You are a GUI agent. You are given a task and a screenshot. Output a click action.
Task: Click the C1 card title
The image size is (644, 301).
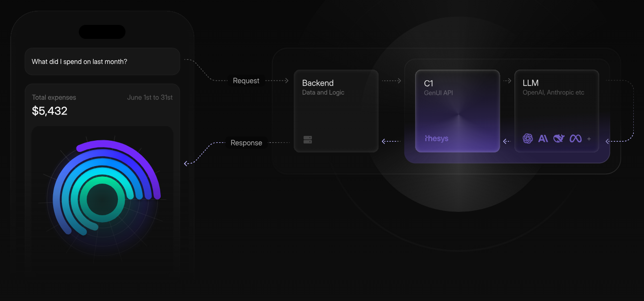click(429, 83)
